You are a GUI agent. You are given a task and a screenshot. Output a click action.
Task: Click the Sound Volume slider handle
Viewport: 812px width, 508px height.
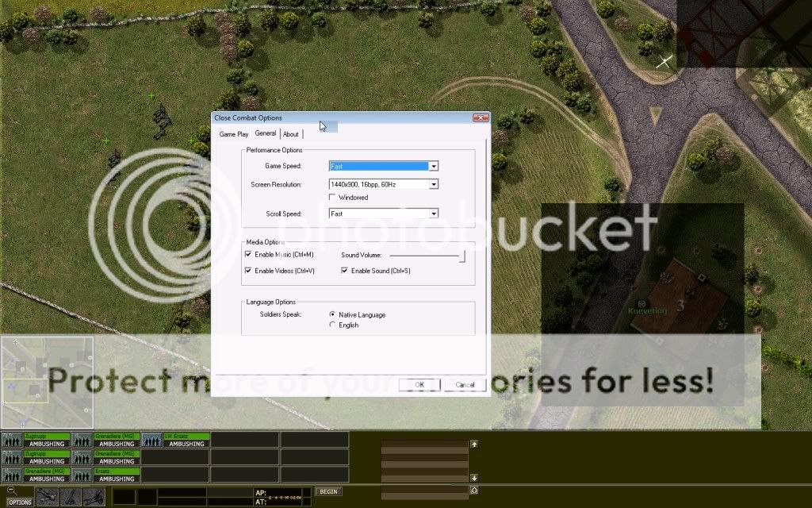(462, 256)
